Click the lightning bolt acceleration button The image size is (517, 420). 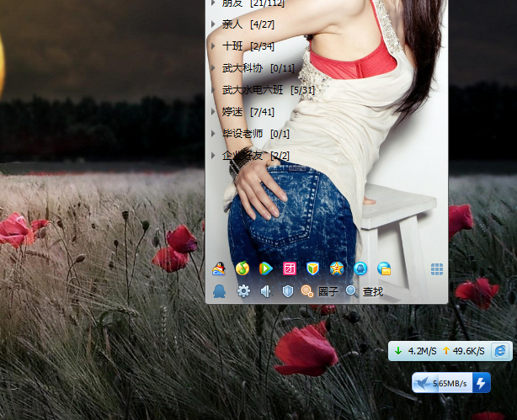tap(481, 383)
